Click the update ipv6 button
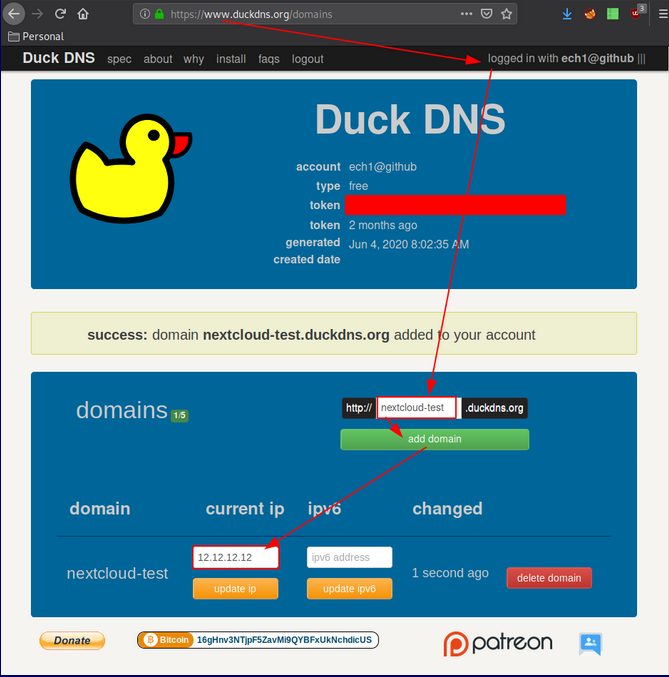Image resolution: width=669 pixels, height=677 pixels. 349,588
